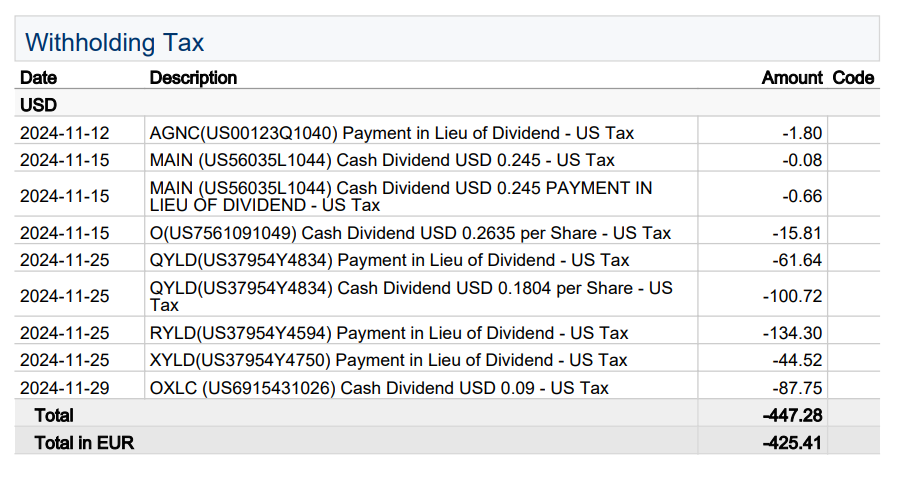Select the AGNC Payment in Lieu description
The height and width of the screenshot is (477, 897).
point(391,132)
